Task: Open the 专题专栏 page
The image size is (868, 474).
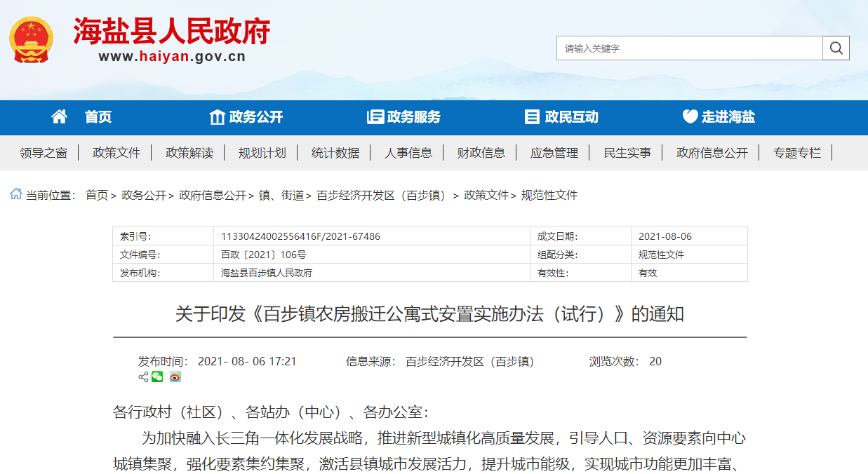Action: tap(796, 152)
